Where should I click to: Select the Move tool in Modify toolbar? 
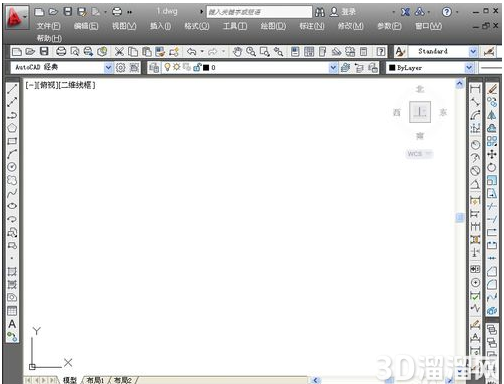492,154
